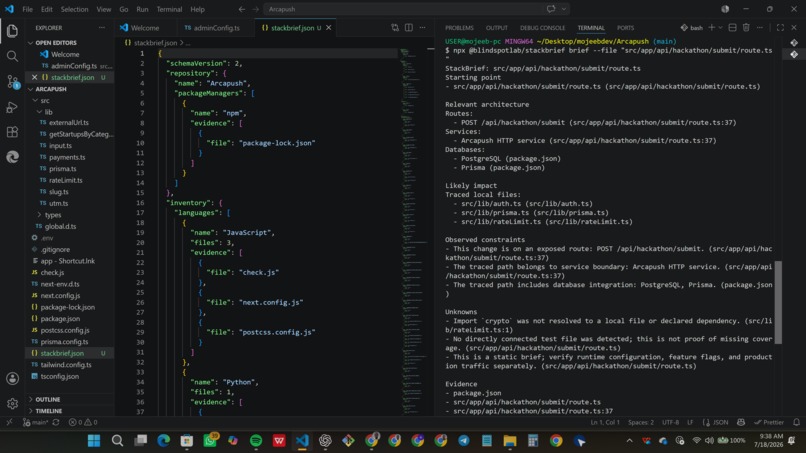Screen dimensions: 806x453
Task: Expand the Outline section
Action: pos(31,400)
